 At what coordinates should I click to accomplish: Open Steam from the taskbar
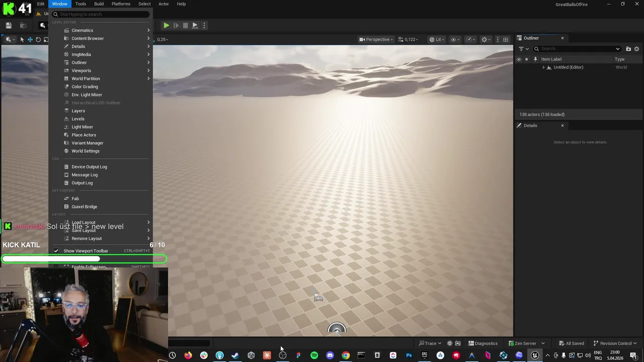235,355
